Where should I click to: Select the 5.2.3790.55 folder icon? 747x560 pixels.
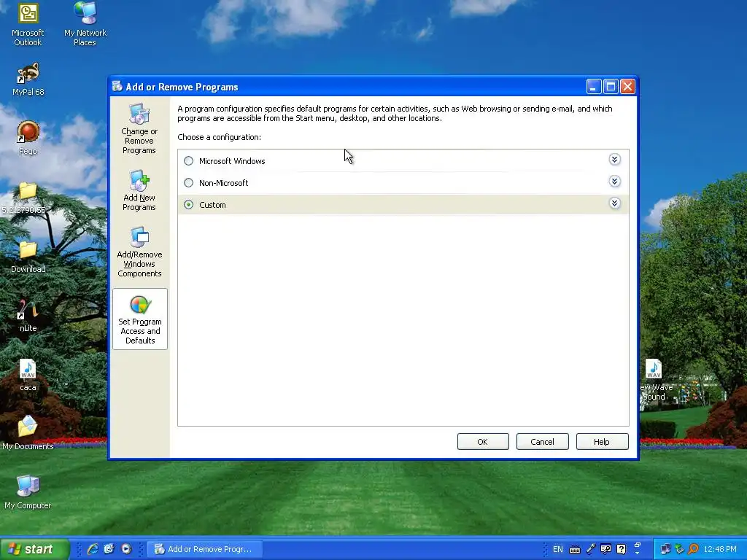coord(26,198)
